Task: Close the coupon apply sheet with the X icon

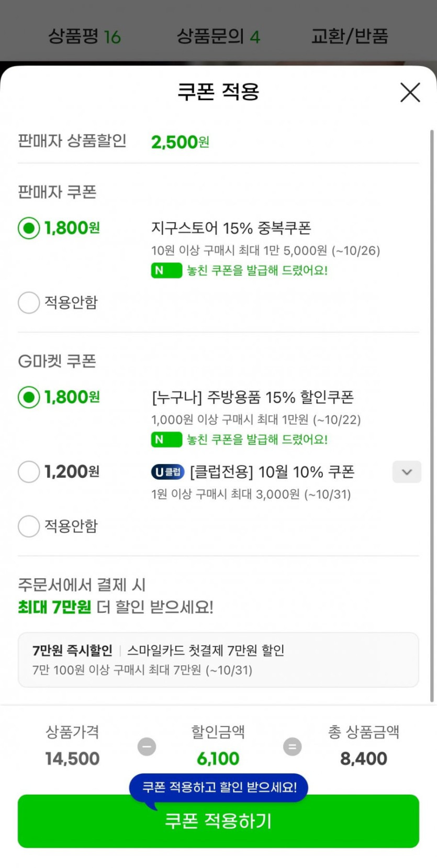Action: pyautogui.click(x=410, y=93)
